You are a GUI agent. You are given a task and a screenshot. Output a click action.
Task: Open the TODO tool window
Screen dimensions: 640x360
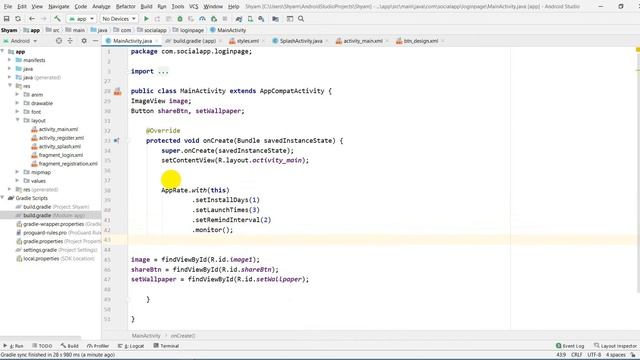coord(42,346)
